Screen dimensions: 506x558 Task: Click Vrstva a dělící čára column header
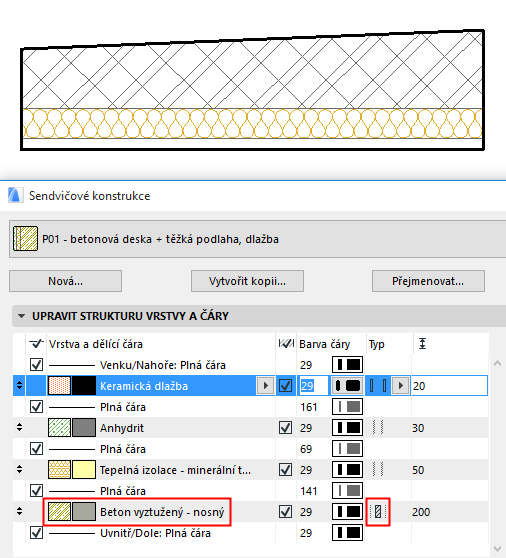click(96, 344)
